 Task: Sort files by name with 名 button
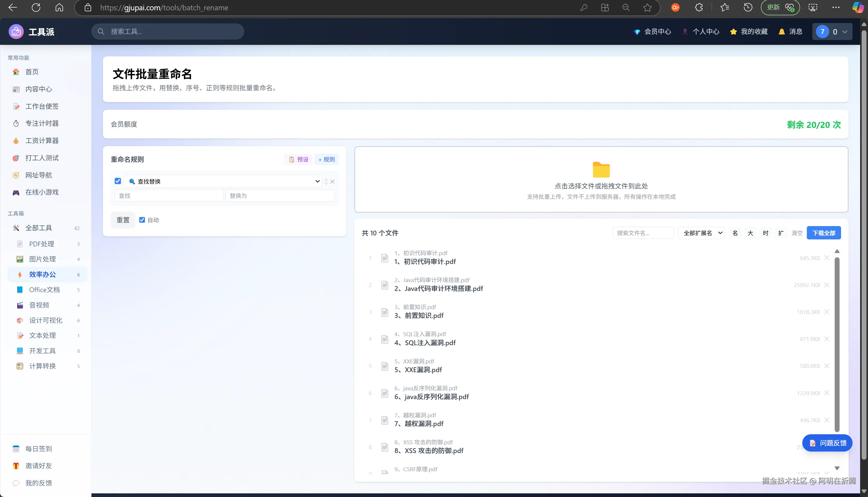735,233
